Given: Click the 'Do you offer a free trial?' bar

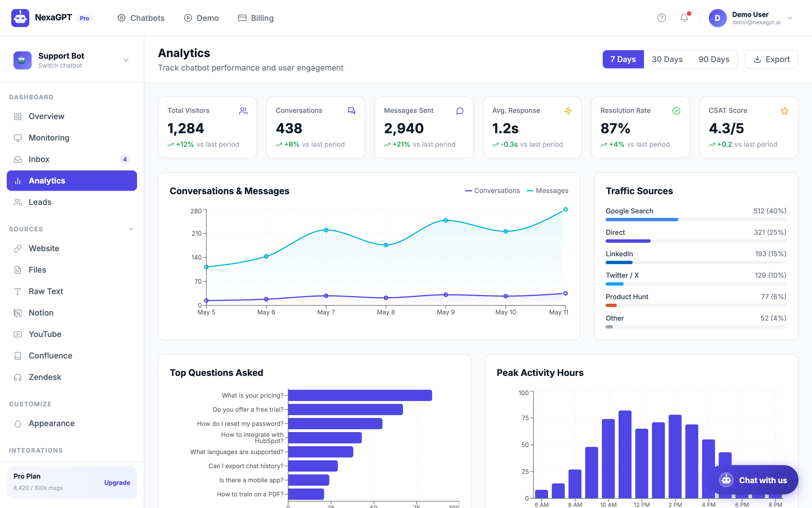Looking at the screenshot, I should coord(346,410).
